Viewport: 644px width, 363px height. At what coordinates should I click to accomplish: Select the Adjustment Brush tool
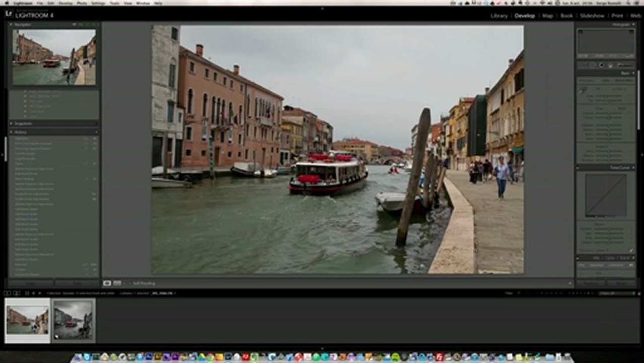click(625, 65)
